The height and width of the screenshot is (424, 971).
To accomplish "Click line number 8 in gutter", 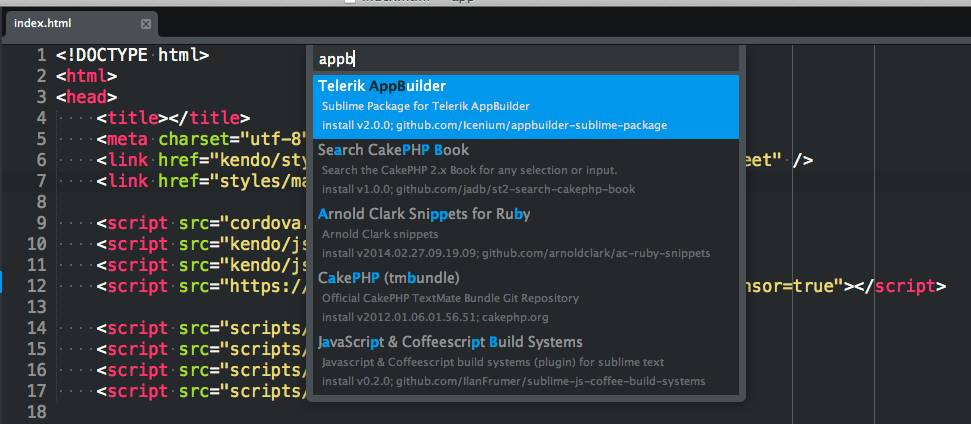I will 41,202.
